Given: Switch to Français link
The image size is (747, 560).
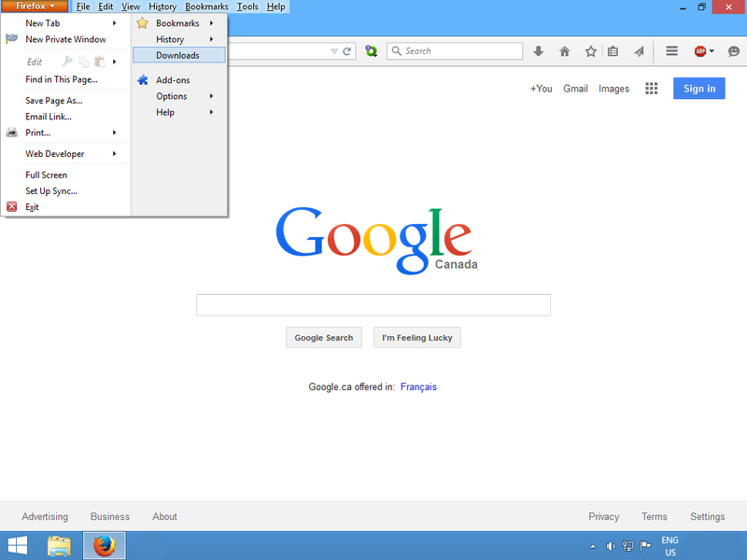Looking at the screenshot, I should [x=418, y=386].
